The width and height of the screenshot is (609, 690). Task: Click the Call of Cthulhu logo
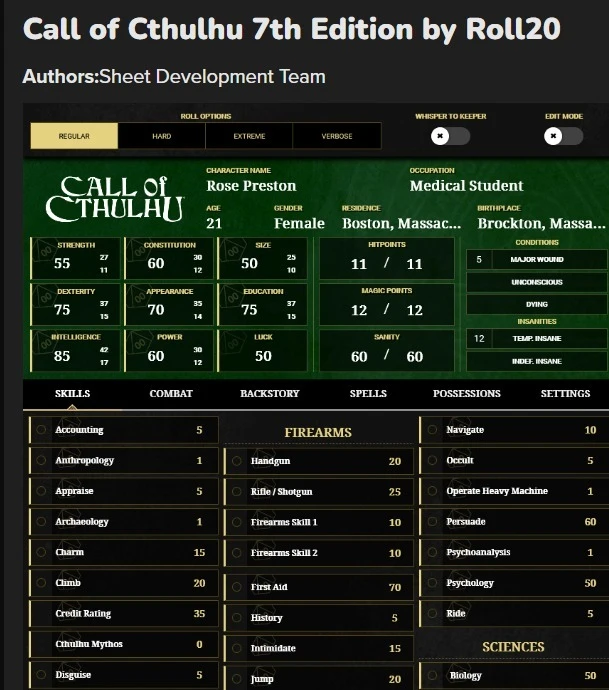point(114,199)
